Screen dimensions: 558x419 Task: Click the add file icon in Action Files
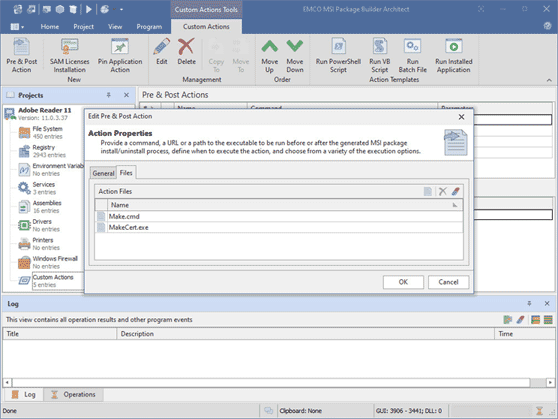[428, 192]
